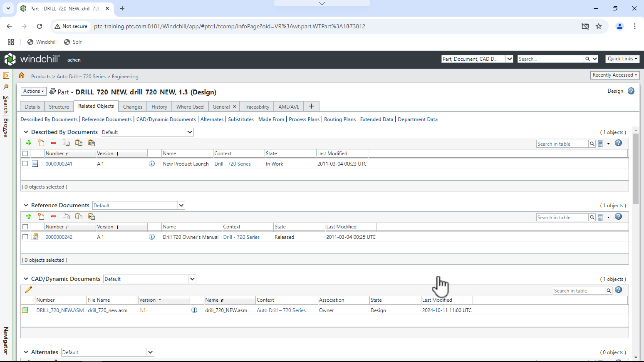Open help for the CAD/Dynamic Documents table
The image size is (644, 362).
coord(618,290)
